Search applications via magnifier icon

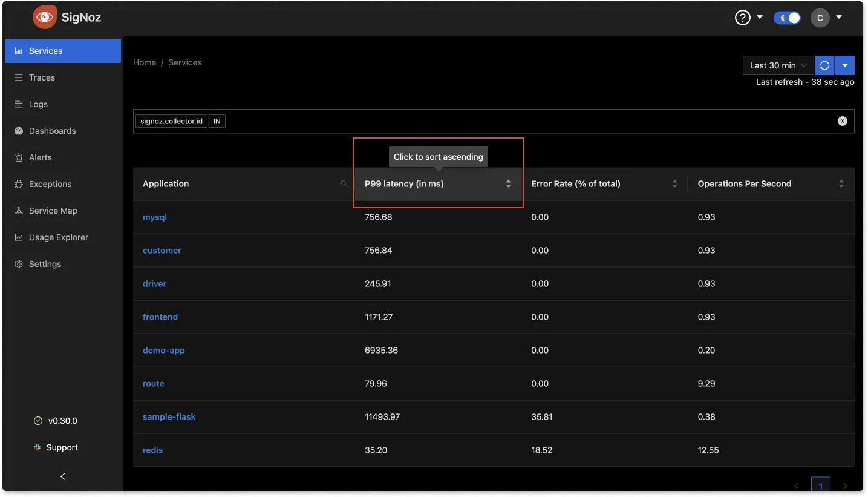pyautogui.click(x=344, y=183)
